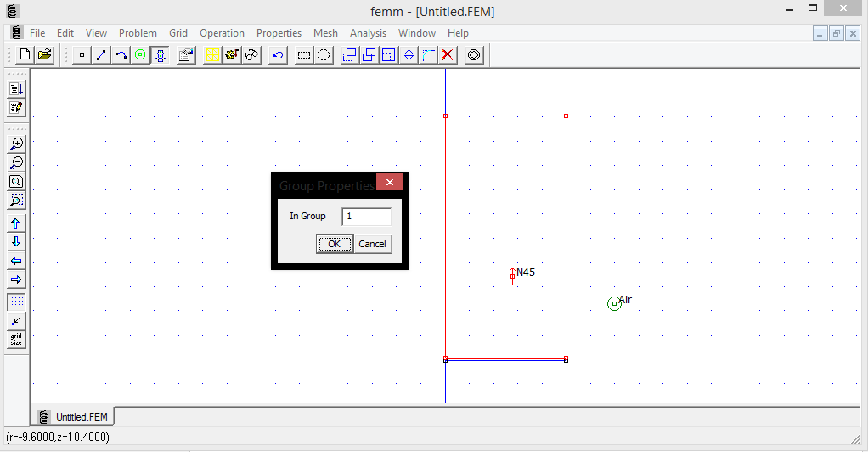Toggle the snap to grid button
The height and width of the screenshot is (452, 868).
(x=16, y=320)
